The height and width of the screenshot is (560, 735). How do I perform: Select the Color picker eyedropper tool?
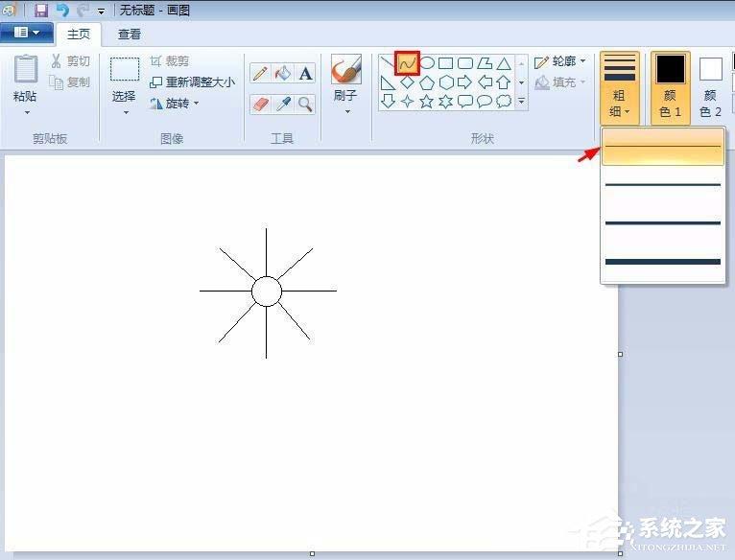click(283, 104)
